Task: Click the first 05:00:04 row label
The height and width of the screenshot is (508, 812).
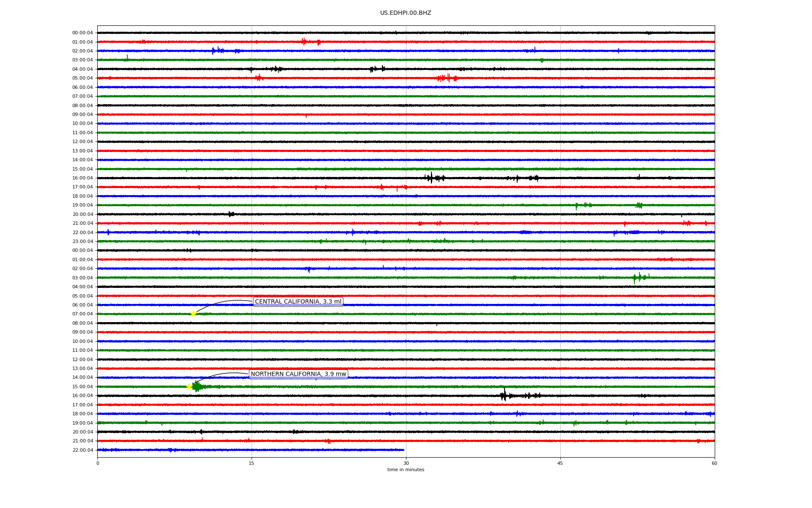Action: [x=82, y=78]
